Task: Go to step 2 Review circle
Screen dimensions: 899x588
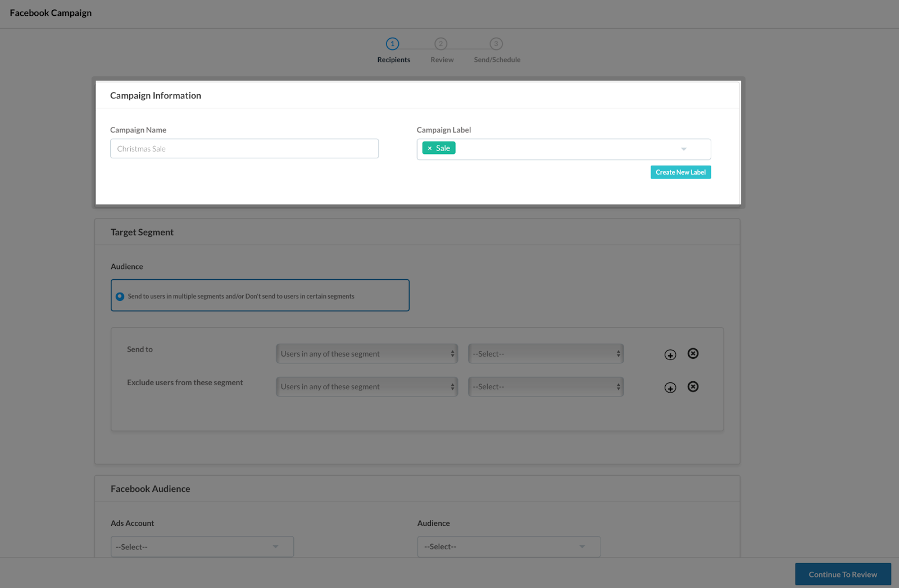Action: 441,44
